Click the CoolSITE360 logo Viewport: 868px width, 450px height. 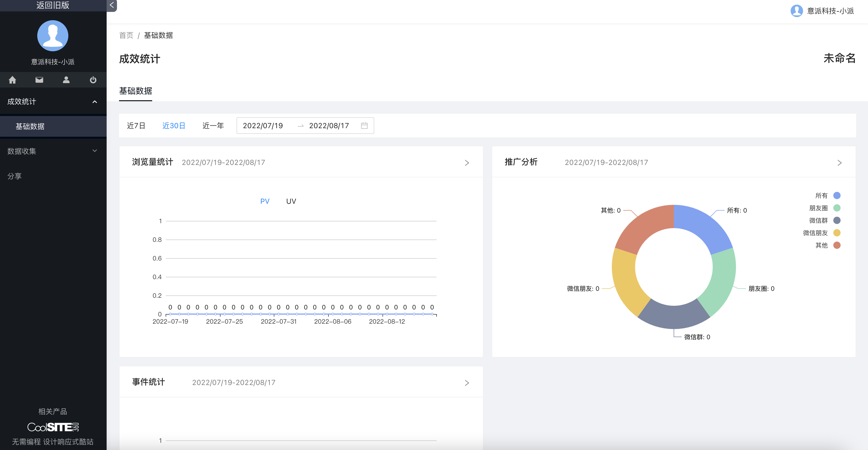[53, 427]
